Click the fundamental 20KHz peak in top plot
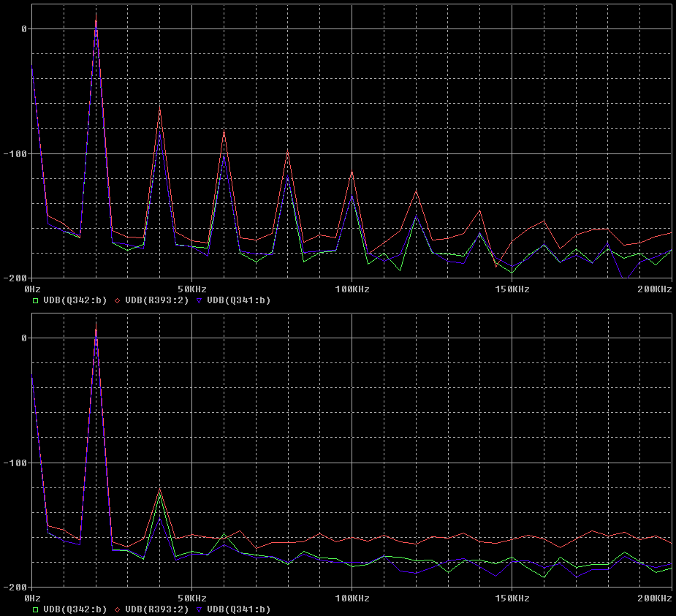This screenshot has height=616, width=676. click(96, 15)
